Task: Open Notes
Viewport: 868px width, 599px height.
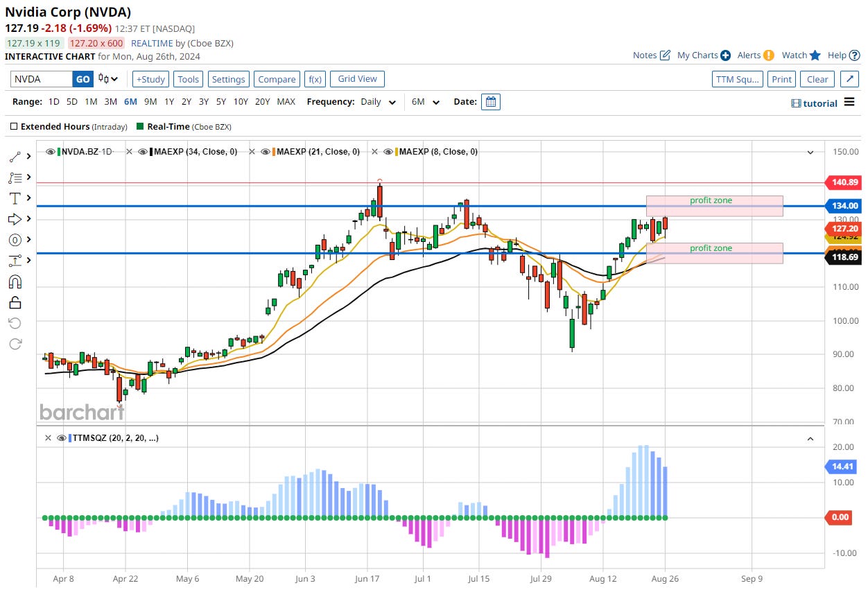Action: tap(652, 55)
